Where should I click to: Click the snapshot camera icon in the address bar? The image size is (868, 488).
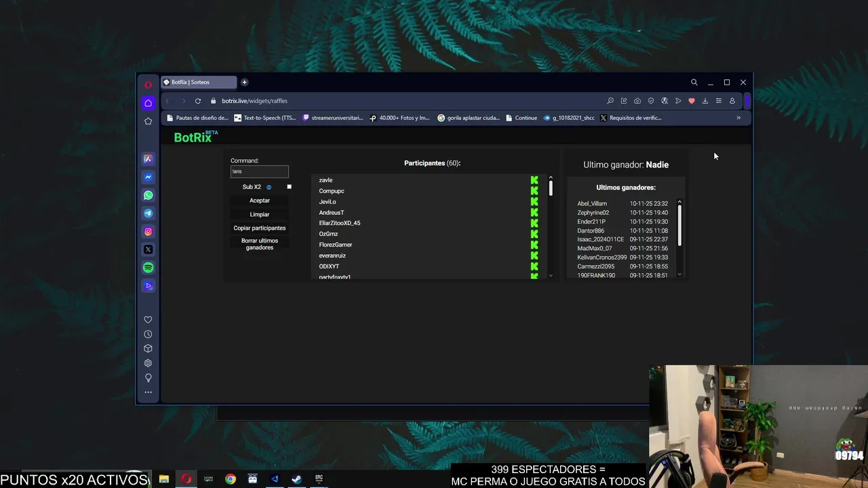coord(637,101)
